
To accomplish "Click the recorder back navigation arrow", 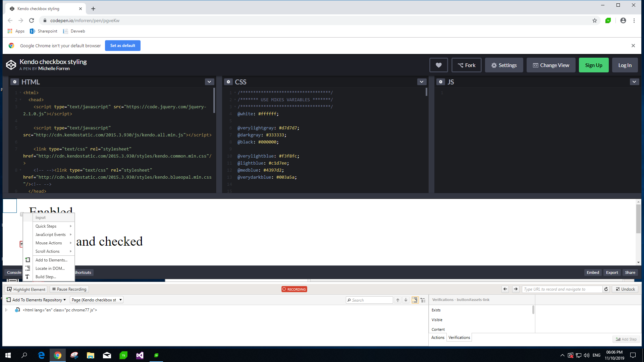I will point(505,289).
